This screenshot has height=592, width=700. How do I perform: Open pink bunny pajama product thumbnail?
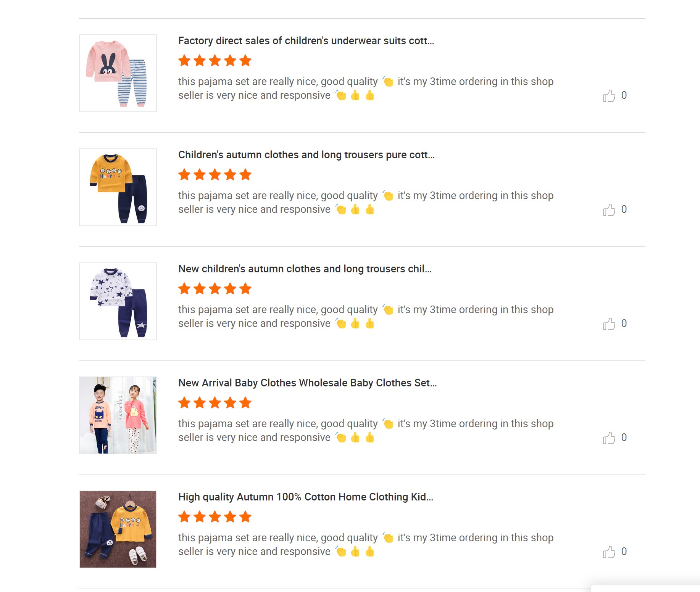pos(118,73)
